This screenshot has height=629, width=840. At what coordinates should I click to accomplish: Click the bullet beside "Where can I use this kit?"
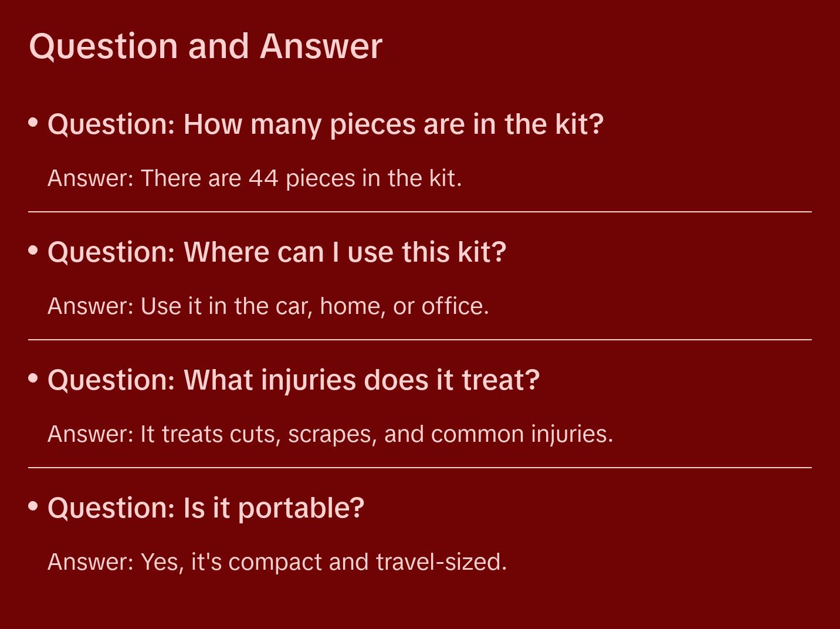pos(33,251)
